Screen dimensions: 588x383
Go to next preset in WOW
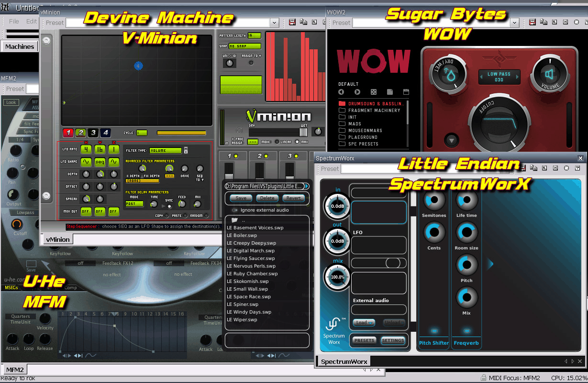coord(357,92)
